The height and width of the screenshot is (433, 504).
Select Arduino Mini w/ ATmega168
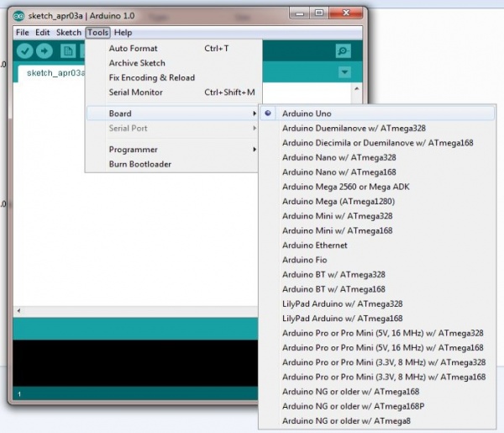(377, 230)
